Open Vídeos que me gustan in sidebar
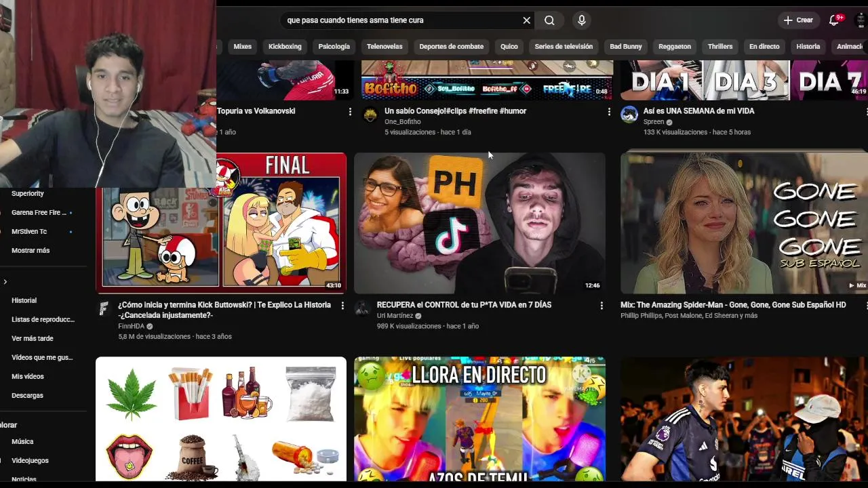The width and height of the screenshot is (868, 488). pyautogui.click(x=42, y=357)
